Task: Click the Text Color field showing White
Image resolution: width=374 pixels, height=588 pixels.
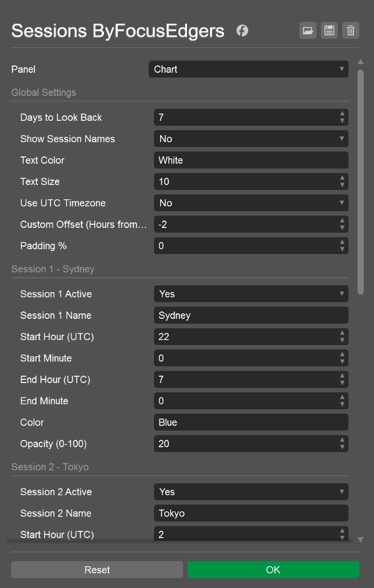Action: [x=251, y=160]
